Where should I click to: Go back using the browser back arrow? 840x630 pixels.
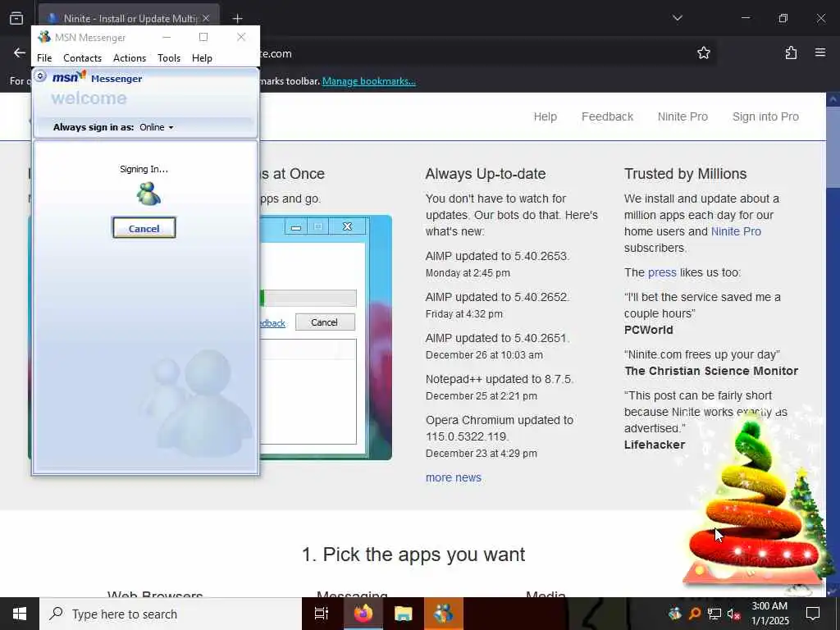pos(20,53)
